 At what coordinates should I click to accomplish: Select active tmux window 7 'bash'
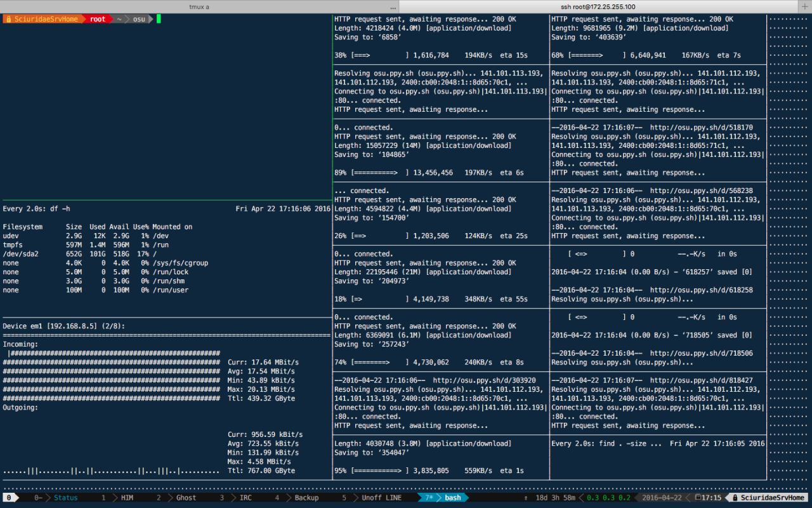444,498
